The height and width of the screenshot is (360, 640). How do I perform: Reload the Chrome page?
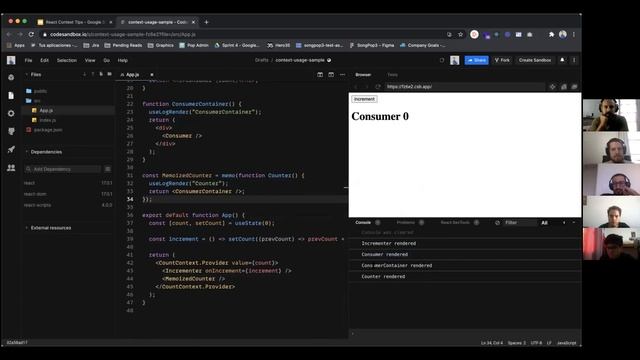click(31, 34)
